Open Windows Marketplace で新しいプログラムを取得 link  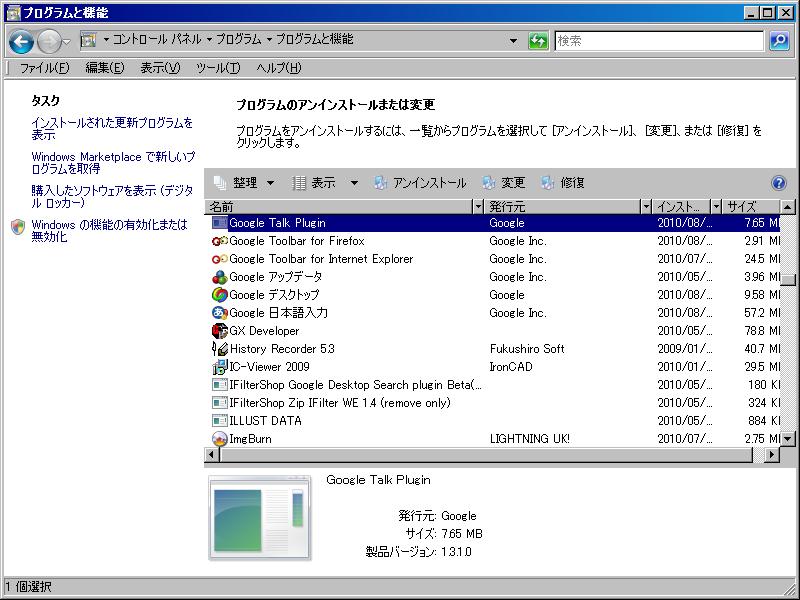(113, 163)
